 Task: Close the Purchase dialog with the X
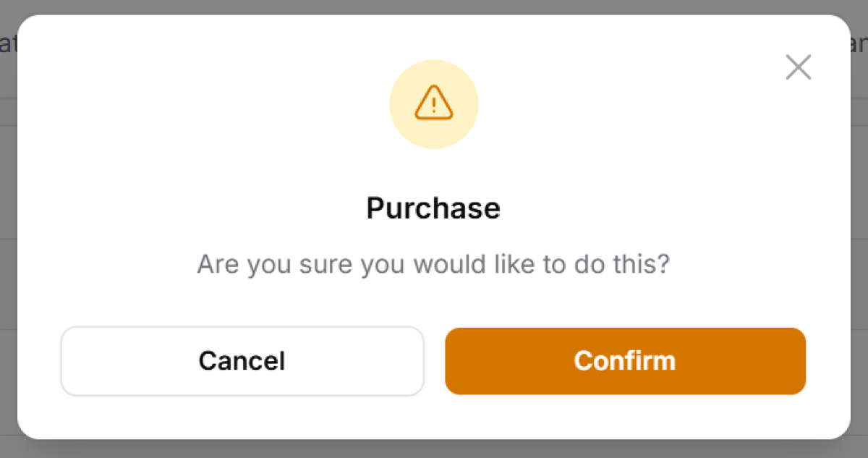pyautogui.click(x=798, y=67)
